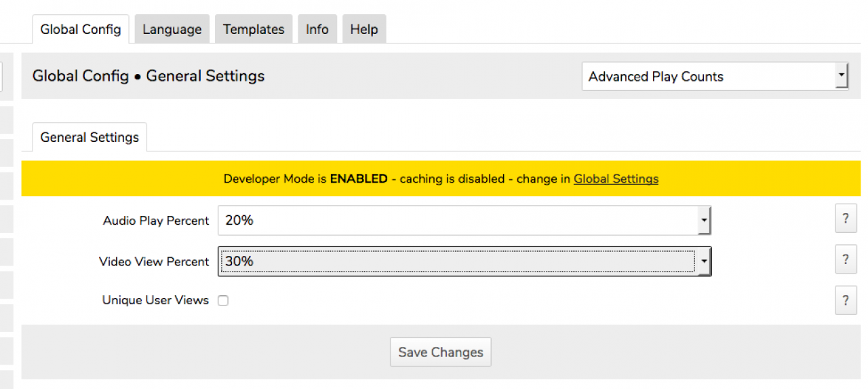Viewport: 868px width, 389px height.
Task: Open help for Unique User Views
Action: point(846,300)
